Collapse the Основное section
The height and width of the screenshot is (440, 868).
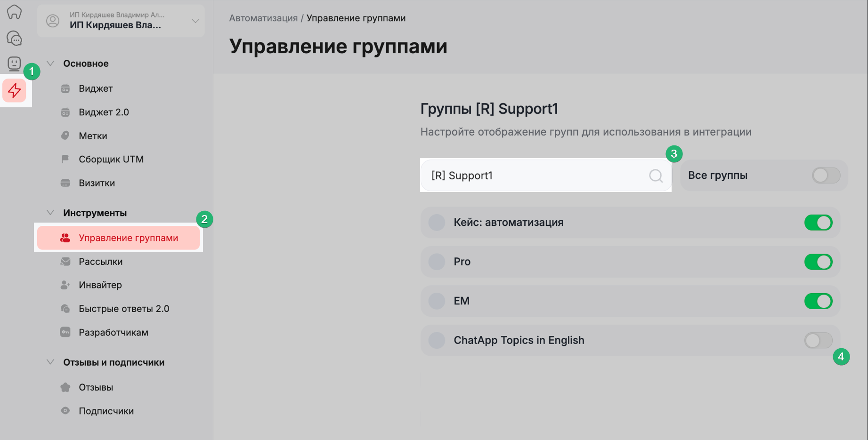(50, 64)
